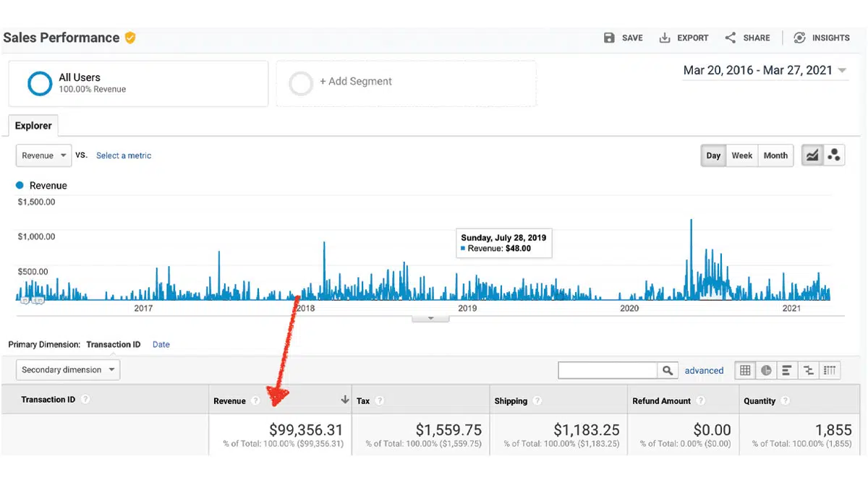Expand the Revenue metric selector dropdown
Image resolution: width=868 pixels, height=488 pixels.
43,155
